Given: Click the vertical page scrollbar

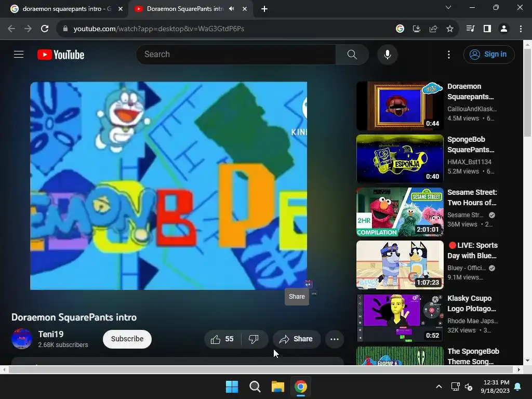Looking at the screenshot, I should pyautogui.click(x=528, y=92).
